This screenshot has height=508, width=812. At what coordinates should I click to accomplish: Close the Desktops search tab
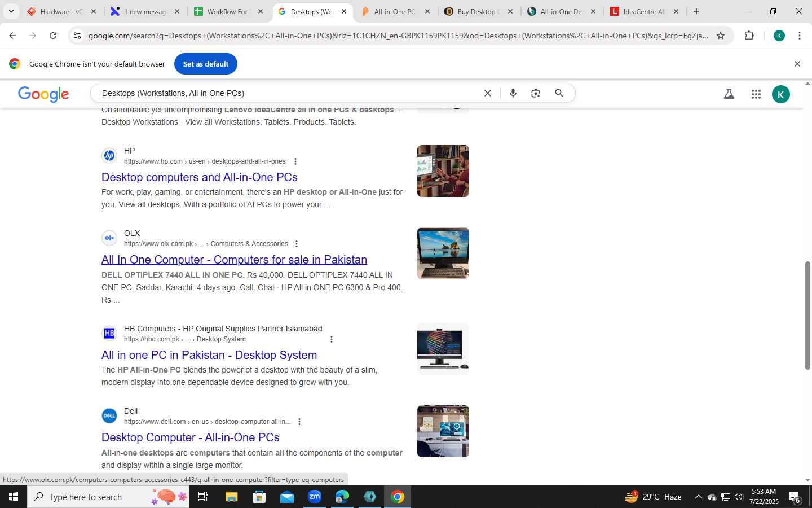[344, 11]
